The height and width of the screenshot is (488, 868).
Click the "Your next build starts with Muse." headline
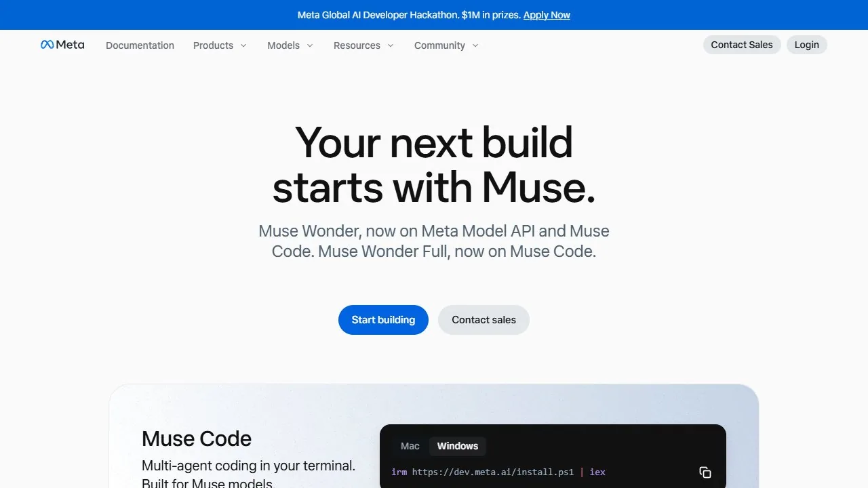(434, 165)
